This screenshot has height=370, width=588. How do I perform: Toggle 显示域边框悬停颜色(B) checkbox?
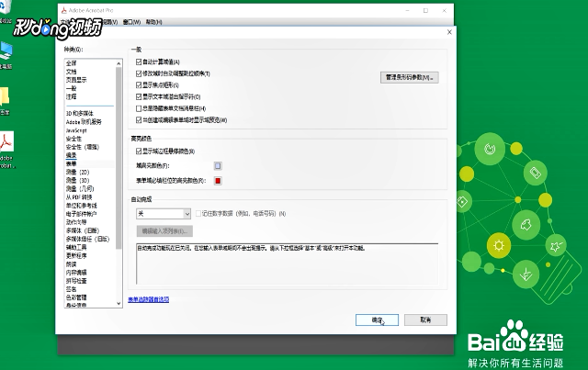(x=139, y=151)
